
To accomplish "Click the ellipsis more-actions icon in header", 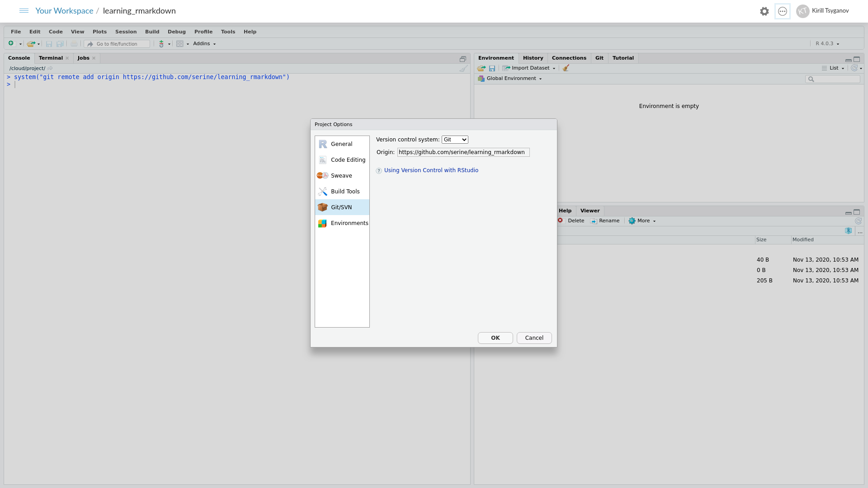I will (x=783, y=11).
